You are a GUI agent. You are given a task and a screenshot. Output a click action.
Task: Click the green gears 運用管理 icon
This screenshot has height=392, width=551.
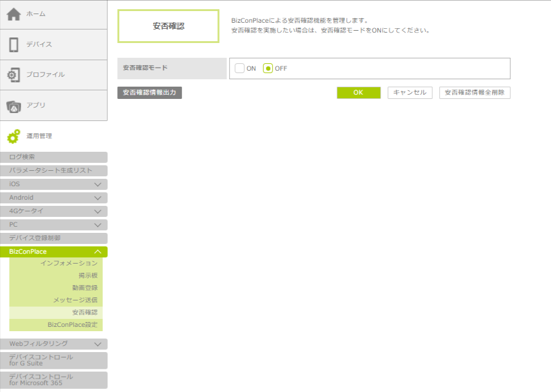click(14, 136)
